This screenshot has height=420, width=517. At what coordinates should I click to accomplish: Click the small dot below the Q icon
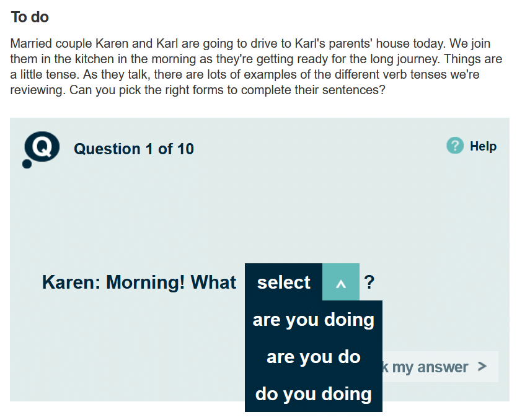click(x=27, y=164)
